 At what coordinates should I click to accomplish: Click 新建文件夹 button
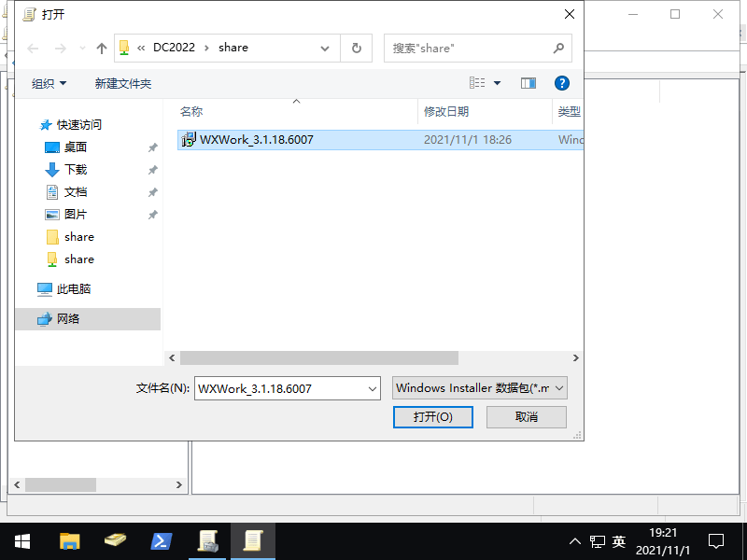coord(123,84)
